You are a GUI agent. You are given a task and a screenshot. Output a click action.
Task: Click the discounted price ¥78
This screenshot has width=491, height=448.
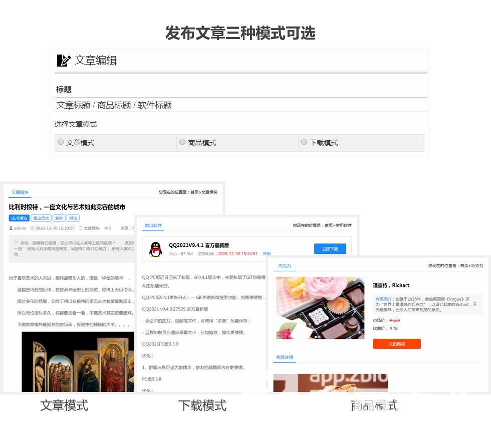[x=394, y=328]
